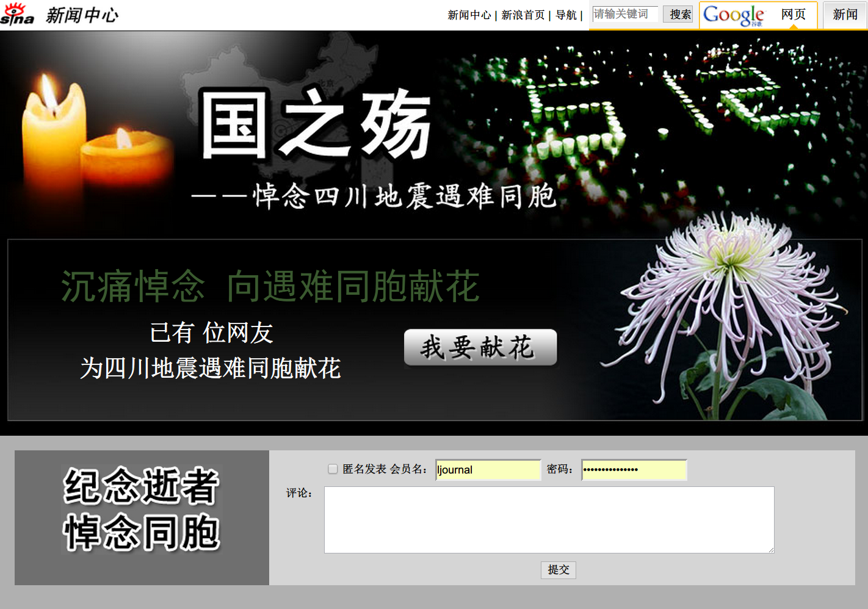Open the 导航 link
Image resolution: width=868 pixels, height=609 pixels.
[566, 15]
